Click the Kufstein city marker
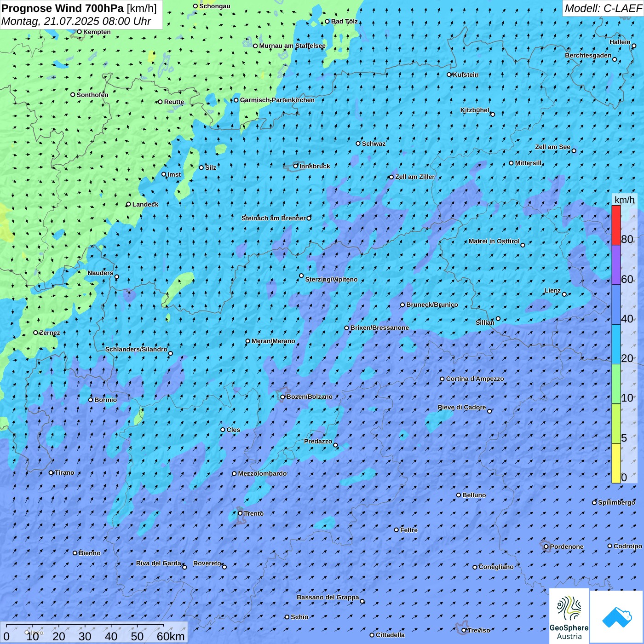 [449, 75]
